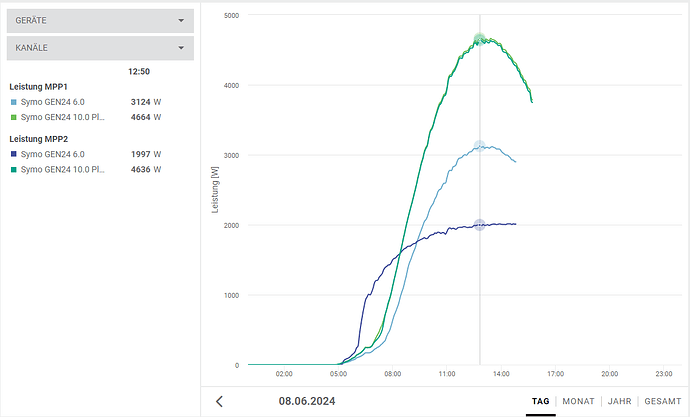The image size is (690, 417).
Task: Expand the KANÄLE dropdown
Action: 100,48
